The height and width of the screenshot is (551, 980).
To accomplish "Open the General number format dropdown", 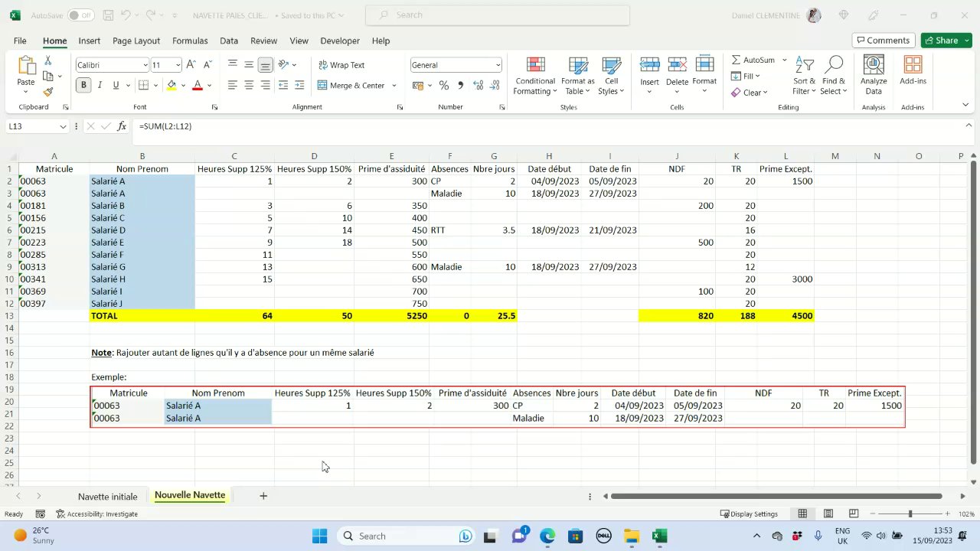I will coord(498,65).
